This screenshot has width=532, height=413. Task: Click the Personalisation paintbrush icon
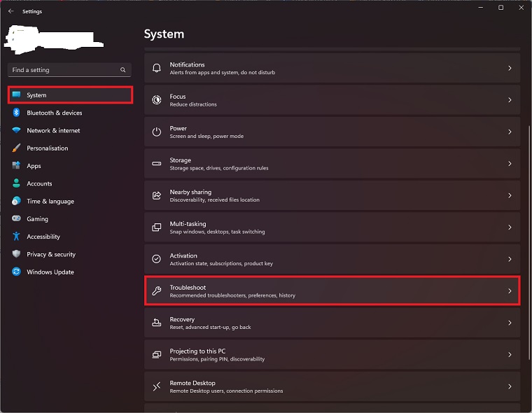16,148
